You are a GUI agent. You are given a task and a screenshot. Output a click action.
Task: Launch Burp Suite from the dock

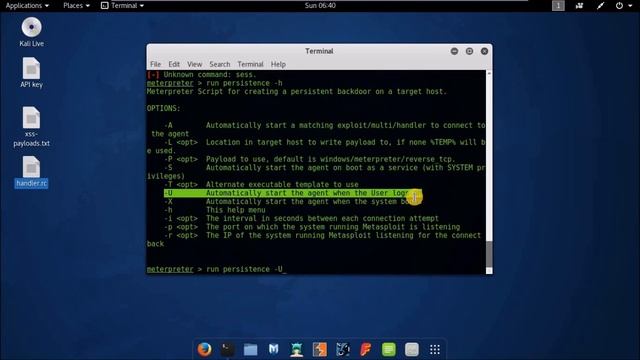[320, 349]
